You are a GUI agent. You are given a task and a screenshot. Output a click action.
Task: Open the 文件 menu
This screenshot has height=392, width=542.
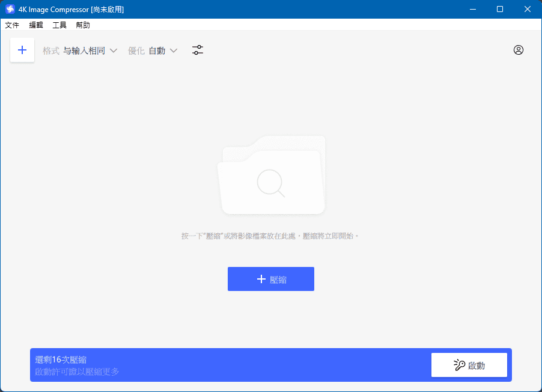pyautogui.click(x=12, y=25)
